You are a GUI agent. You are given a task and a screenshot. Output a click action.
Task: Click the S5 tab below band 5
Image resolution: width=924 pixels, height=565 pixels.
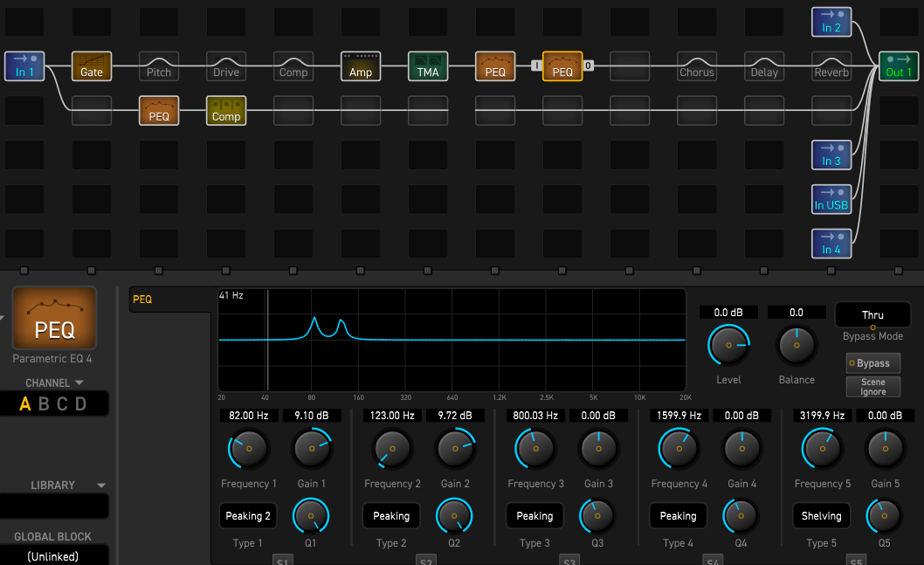click(x=856, y=561)
